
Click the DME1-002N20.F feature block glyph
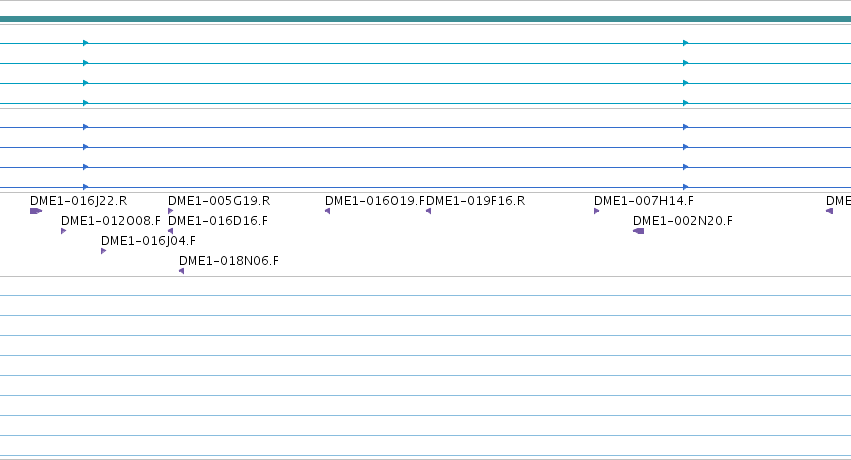[638, 231]
